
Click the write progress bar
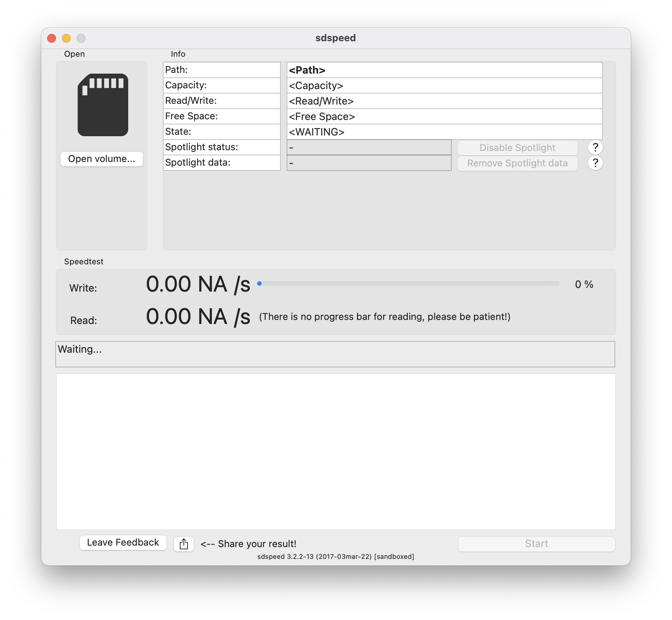pos(408,283)
